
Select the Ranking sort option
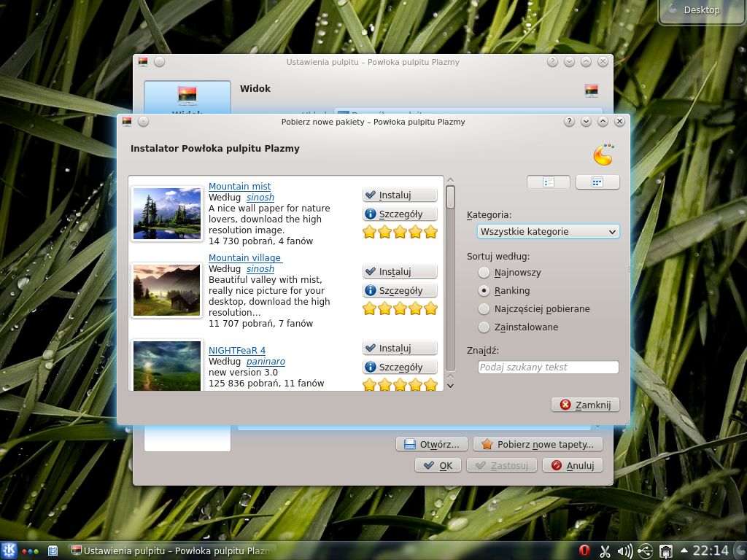click(x=504, y=290)
